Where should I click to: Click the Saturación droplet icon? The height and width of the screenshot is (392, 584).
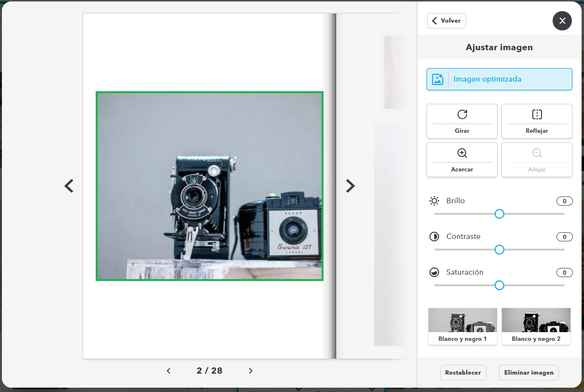click(434, 272)
